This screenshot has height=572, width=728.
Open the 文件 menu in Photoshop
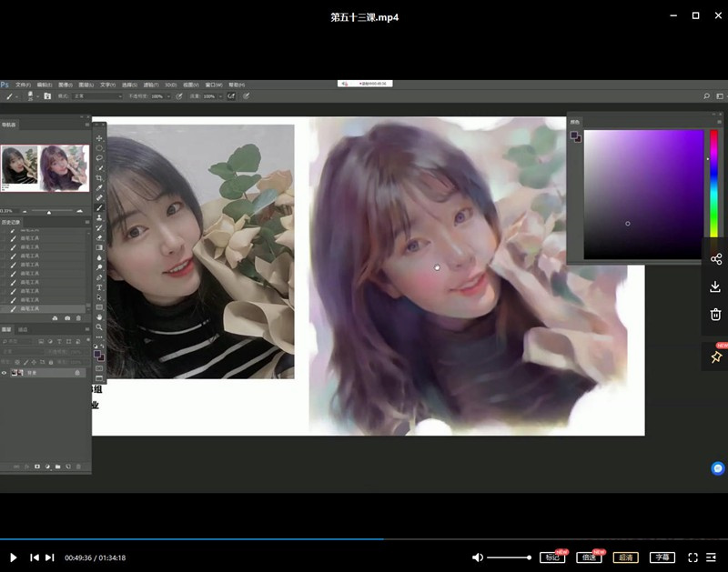[23, 85]
